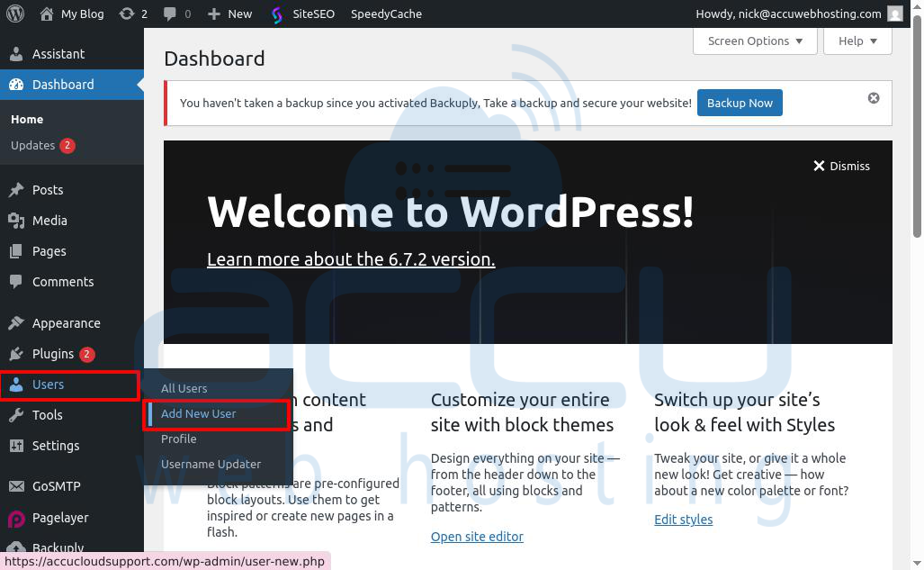This screenshot has height=570, width=924.
Task: Click the Plugins update count badge
Action: coord(87,354)
